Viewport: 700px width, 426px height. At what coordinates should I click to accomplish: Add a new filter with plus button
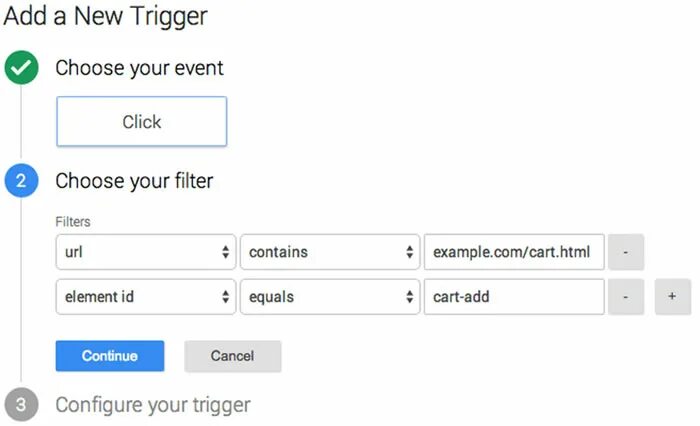click(672, 297)
